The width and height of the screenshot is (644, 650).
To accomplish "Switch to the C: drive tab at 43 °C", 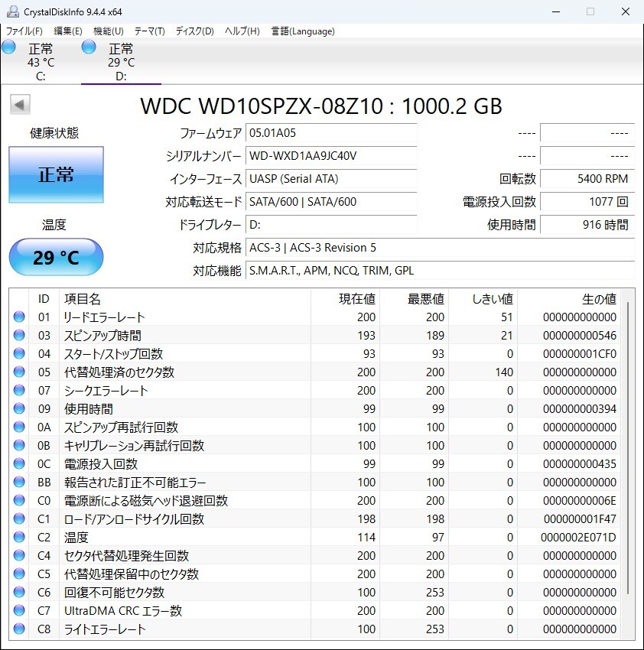I will [x=41, y=62].
